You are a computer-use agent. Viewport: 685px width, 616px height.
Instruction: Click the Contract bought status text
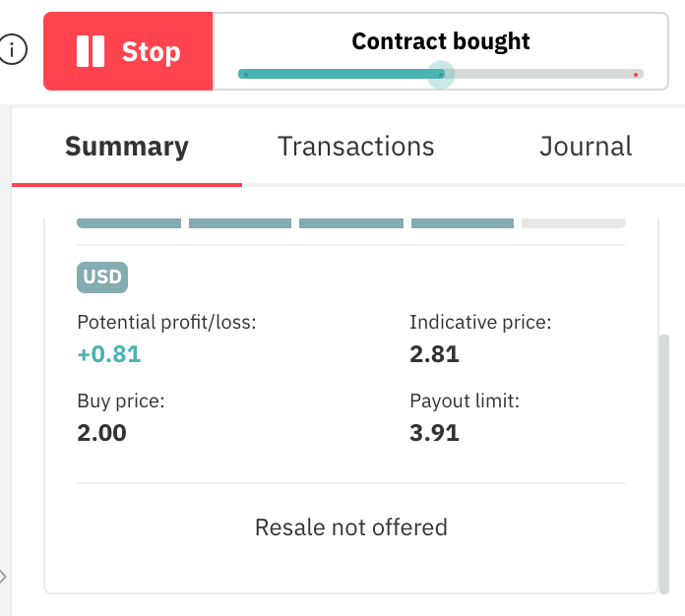441,41
